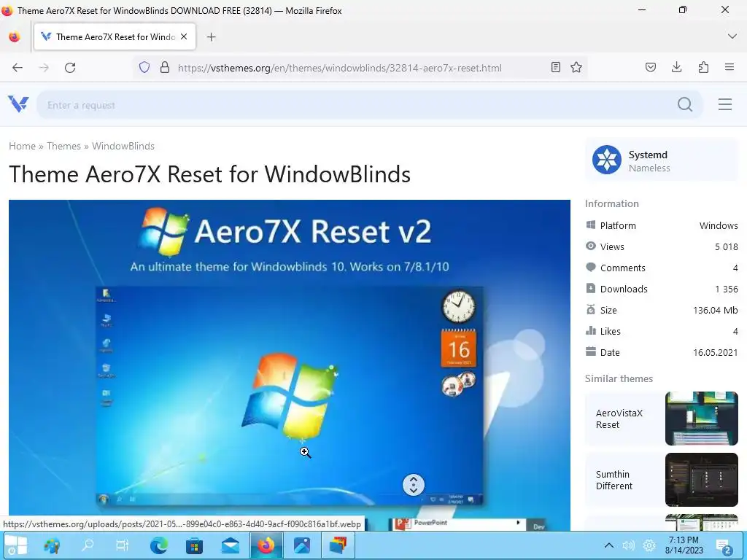747x560 pixels.
Task: Click the vsthemes logo
Action: coord(18,104)
